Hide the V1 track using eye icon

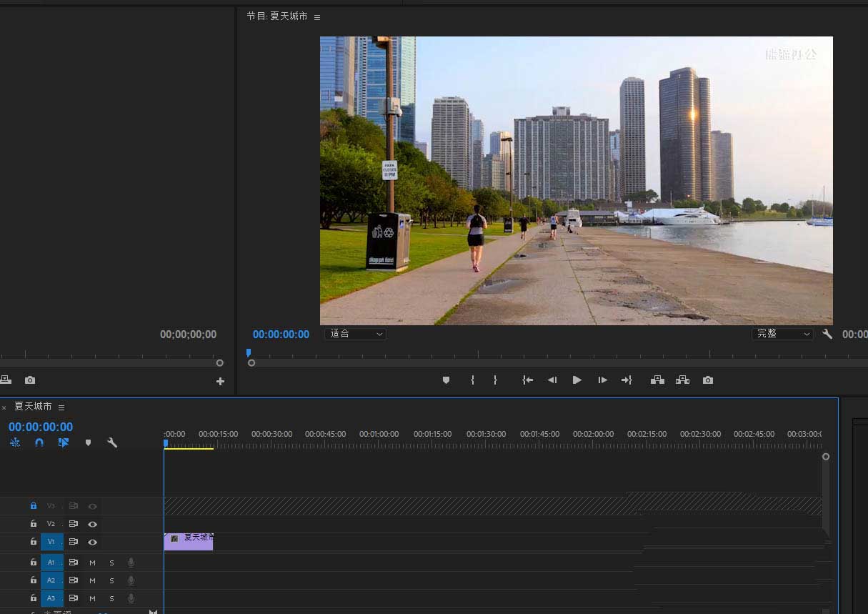(92, 543)
